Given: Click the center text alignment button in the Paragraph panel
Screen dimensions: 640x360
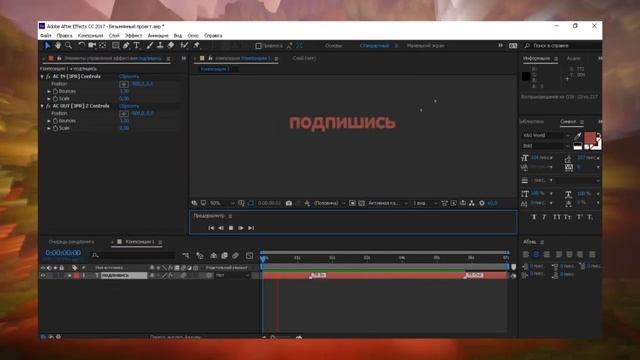Looking at the screenshot, I should click(536, 255).
